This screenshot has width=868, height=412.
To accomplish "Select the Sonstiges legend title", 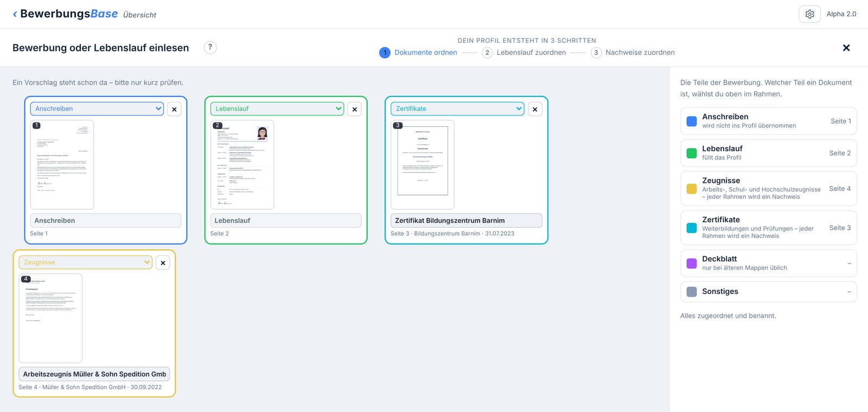I will pos(720,292).
